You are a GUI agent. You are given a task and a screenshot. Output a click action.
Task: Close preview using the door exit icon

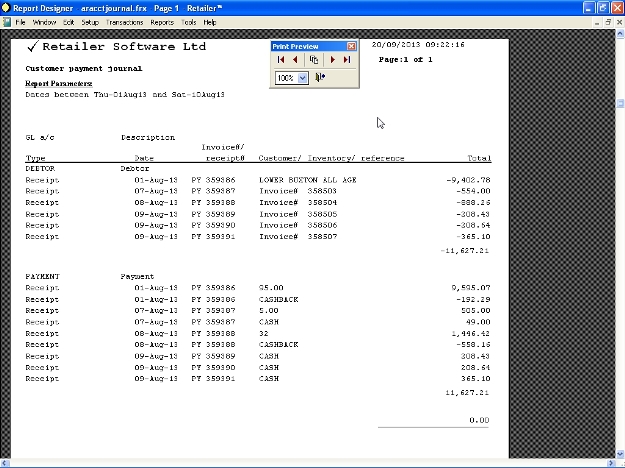(320, 77)
